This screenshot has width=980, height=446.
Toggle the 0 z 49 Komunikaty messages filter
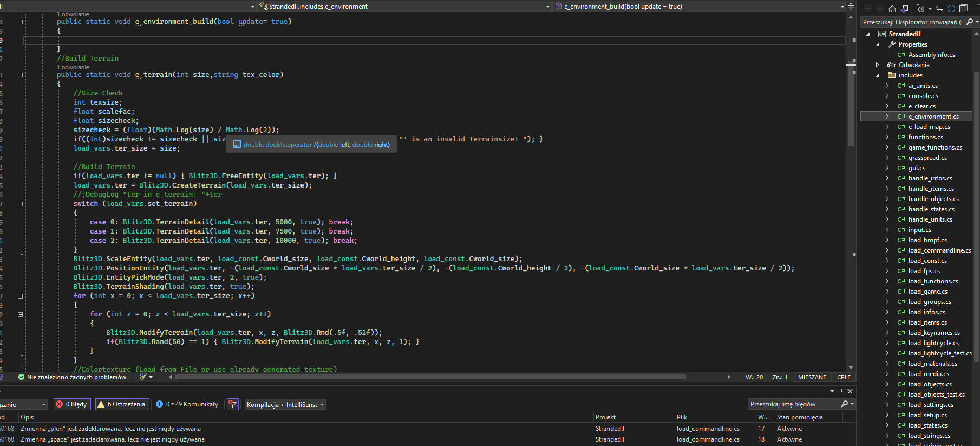click(187, 404)
